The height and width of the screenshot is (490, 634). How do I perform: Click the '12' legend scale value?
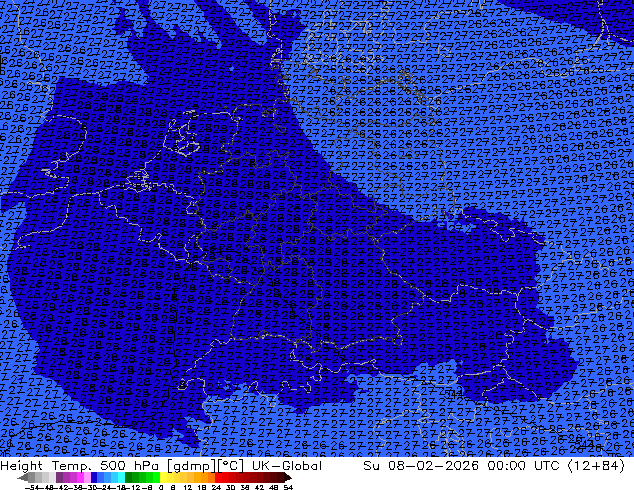click(x=188, y=487)
